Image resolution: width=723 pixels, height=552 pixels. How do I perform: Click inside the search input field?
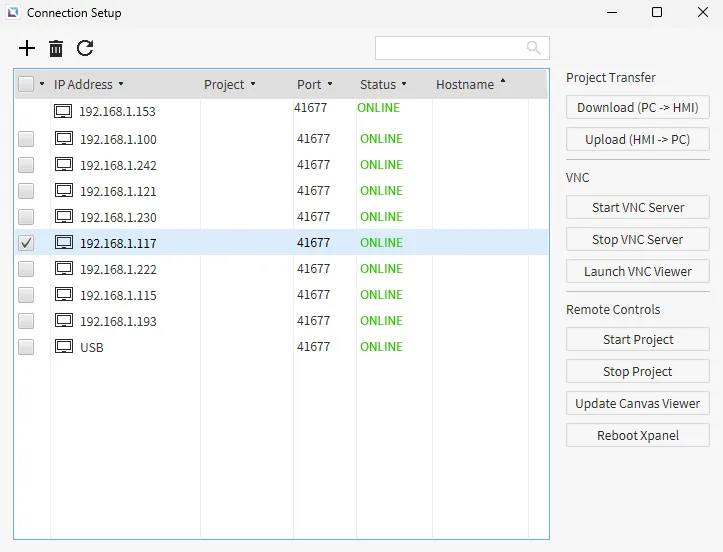[x=450, y=48]
